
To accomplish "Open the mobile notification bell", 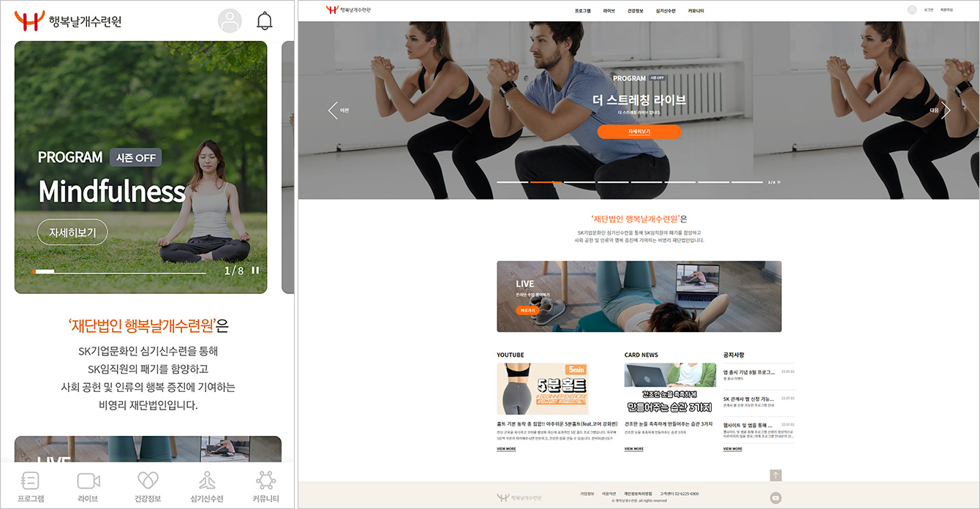I will (265, 21).
